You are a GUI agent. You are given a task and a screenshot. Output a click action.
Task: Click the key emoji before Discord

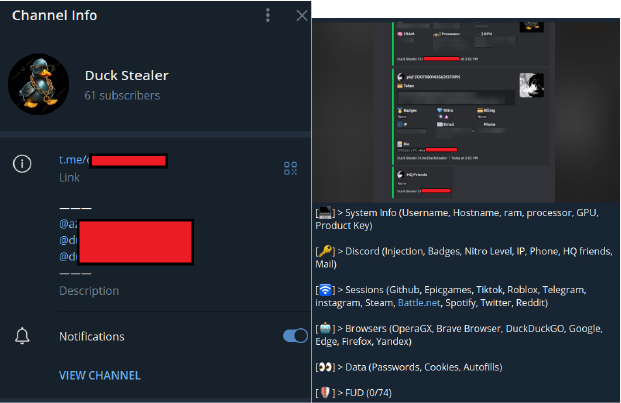[x=325, y=251]
